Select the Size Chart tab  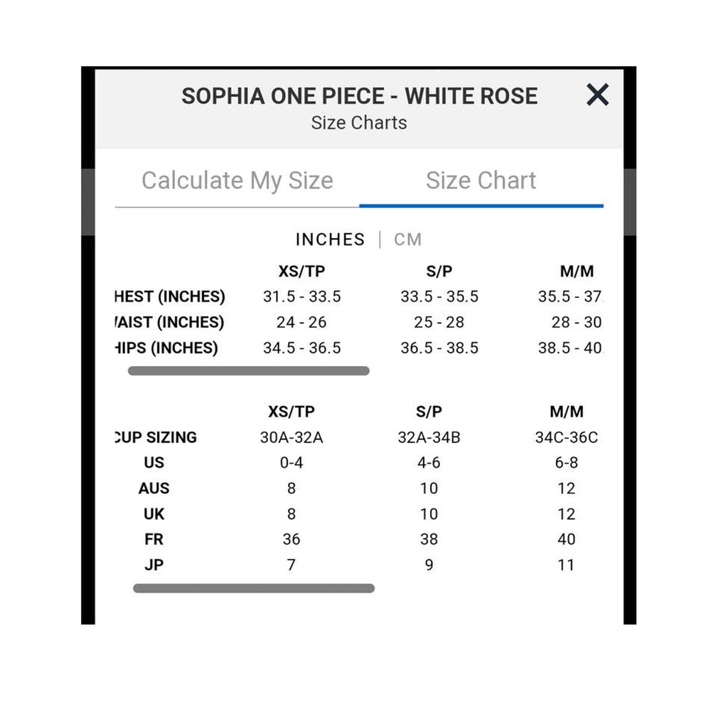coord(481,181)
